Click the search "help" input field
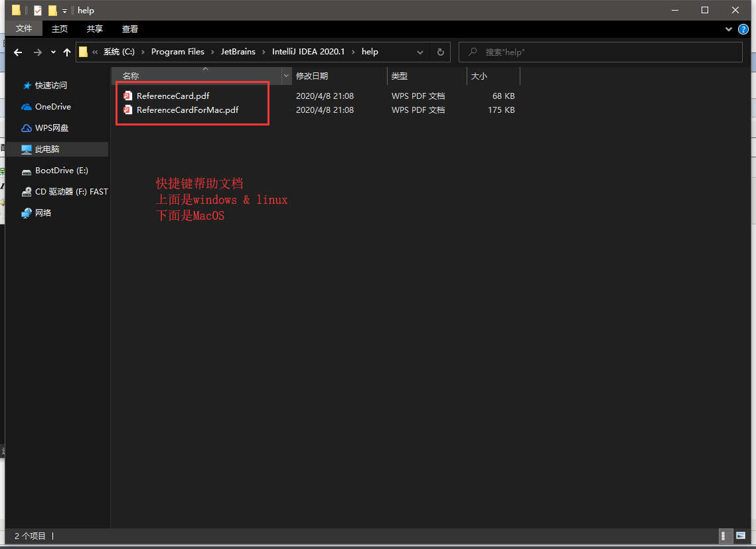The image size is (756, 549). [x=600, y=52]
